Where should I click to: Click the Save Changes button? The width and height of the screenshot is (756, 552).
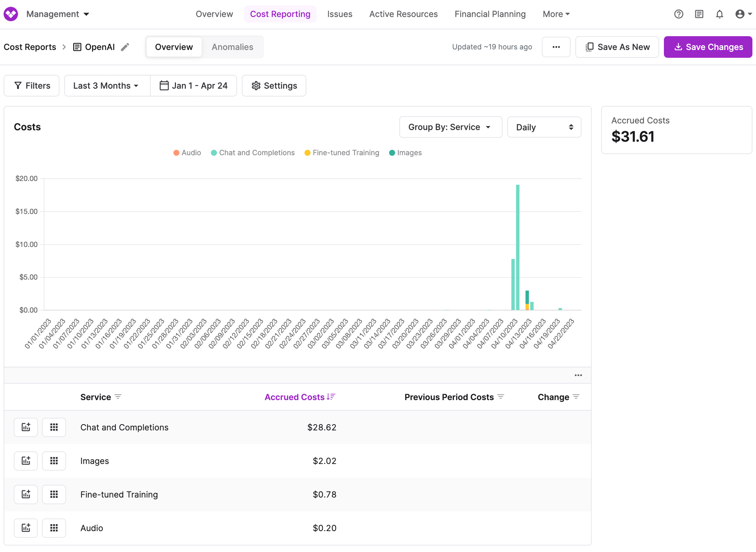(708, 47)
